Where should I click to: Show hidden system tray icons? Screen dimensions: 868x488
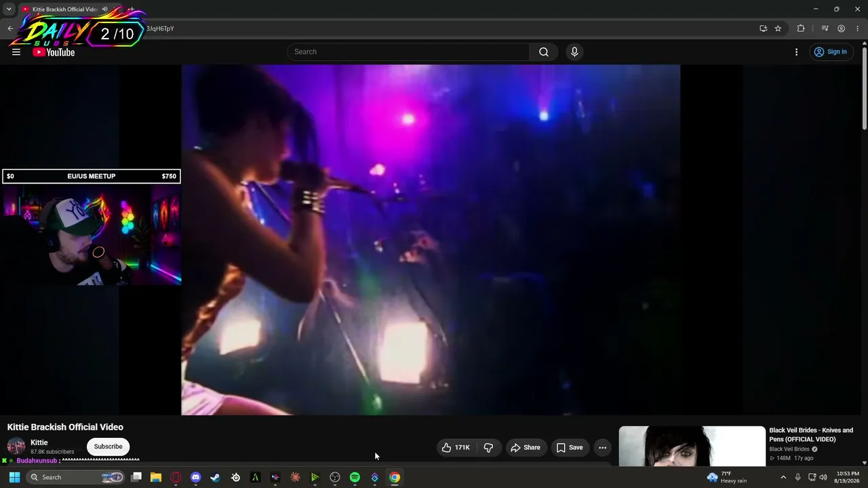pyautogui.click(x=783, y=477)
